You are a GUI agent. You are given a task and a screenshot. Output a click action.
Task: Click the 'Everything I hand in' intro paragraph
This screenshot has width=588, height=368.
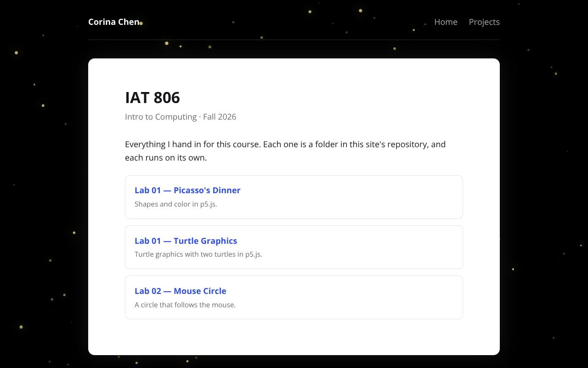285,151
